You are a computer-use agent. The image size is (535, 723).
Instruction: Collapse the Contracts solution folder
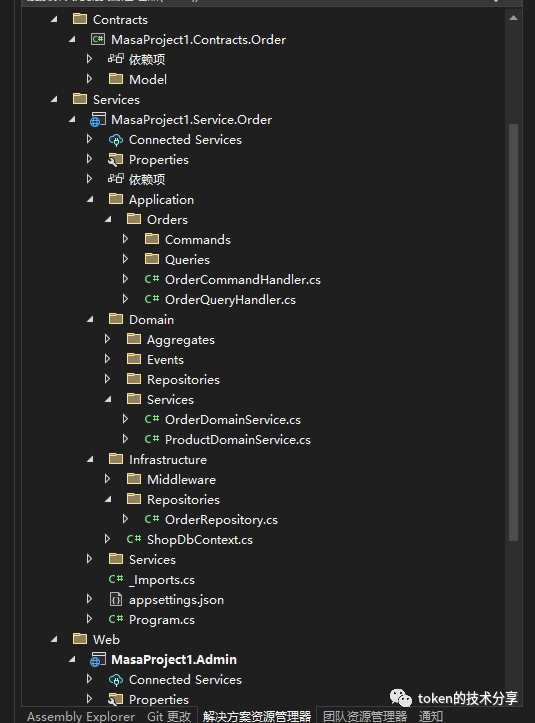point(54,19)
